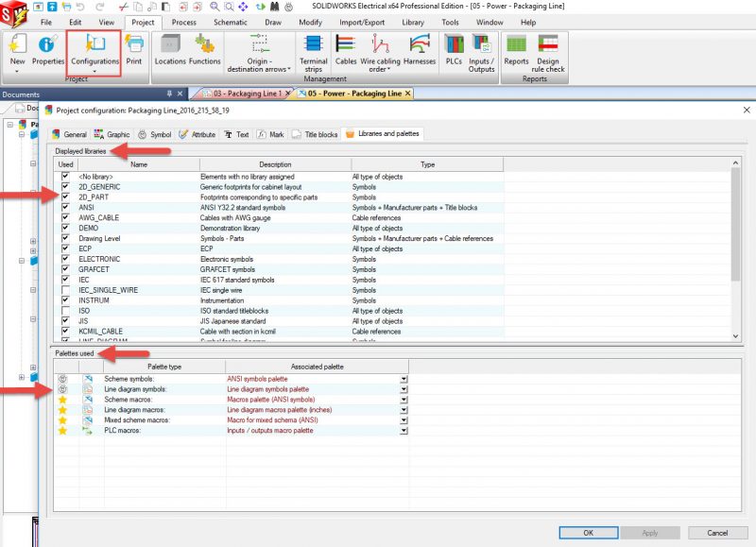This screenshot has width=756, height=547.
Task: Uncheck the 2D_GENERIC library
Action: pyautogui.click(x=65, y=186)
